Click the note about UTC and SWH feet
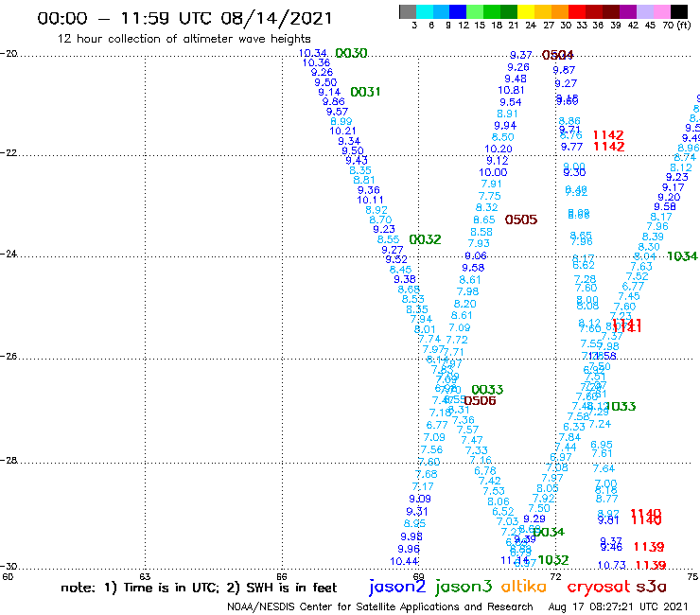This screenshot has width=700, height=615. [199, 588]
